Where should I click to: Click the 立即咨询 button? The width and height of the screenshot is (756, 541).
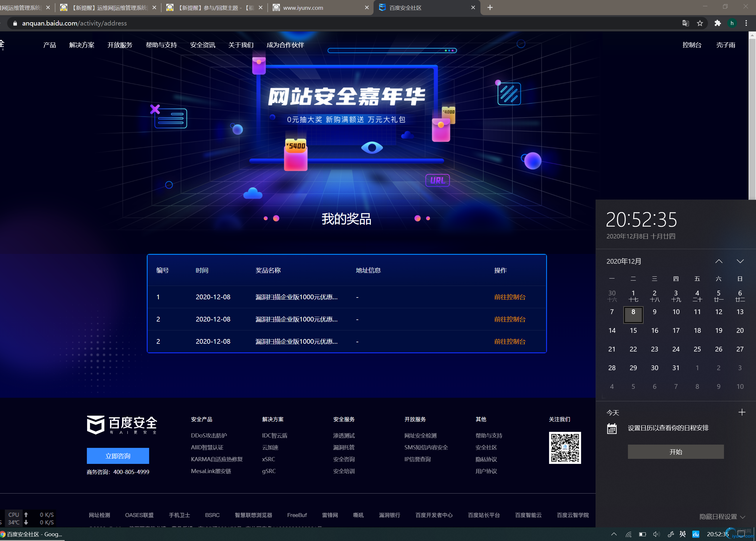[118, 456]
